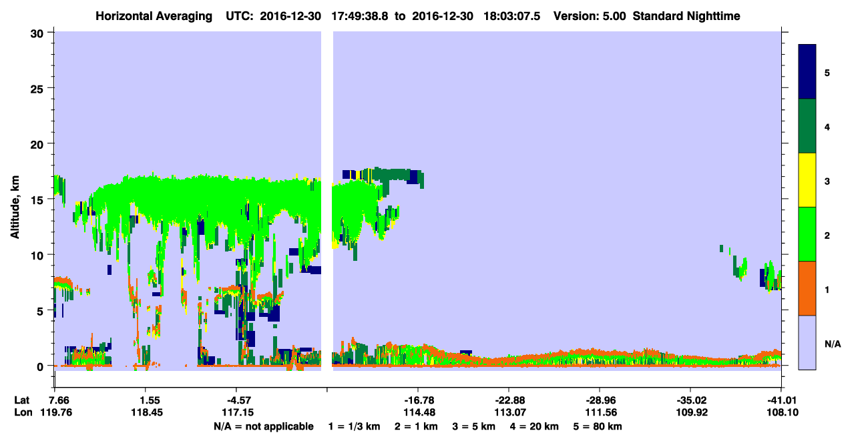
Task: Click longitude value 111.56
Action: (x=600, y=412)
